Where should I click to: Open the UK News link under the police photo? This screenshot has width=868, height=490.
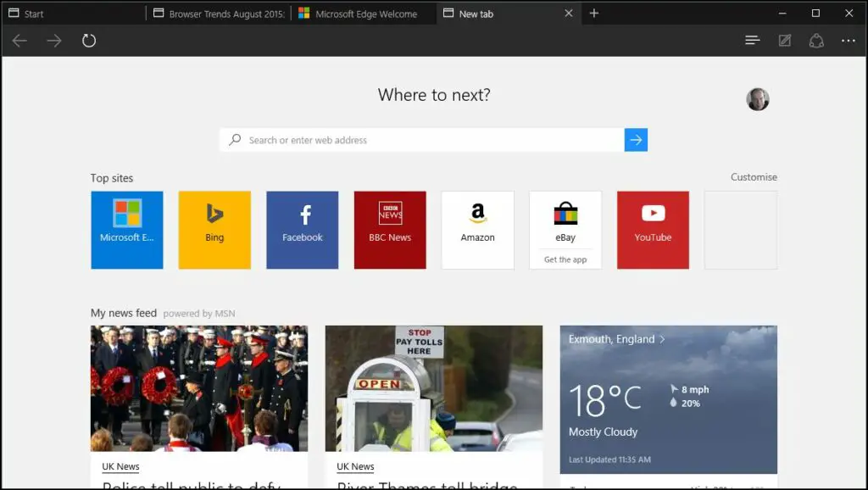120,467
